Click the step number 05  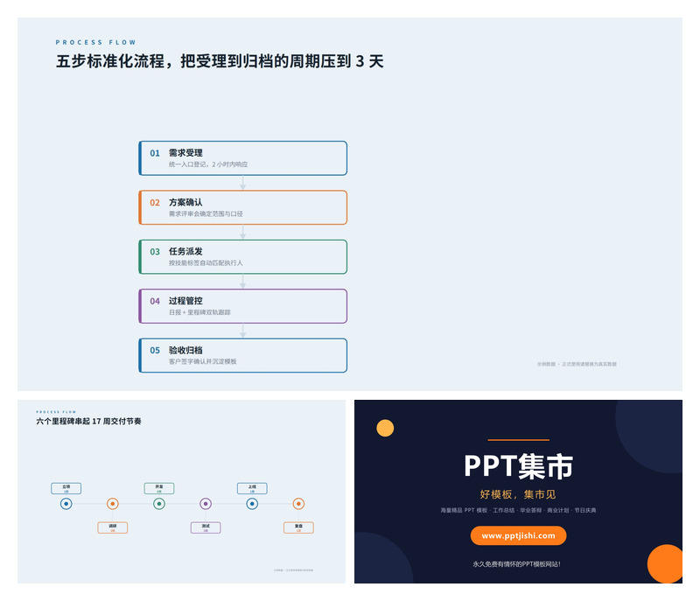tap(155, 350)
